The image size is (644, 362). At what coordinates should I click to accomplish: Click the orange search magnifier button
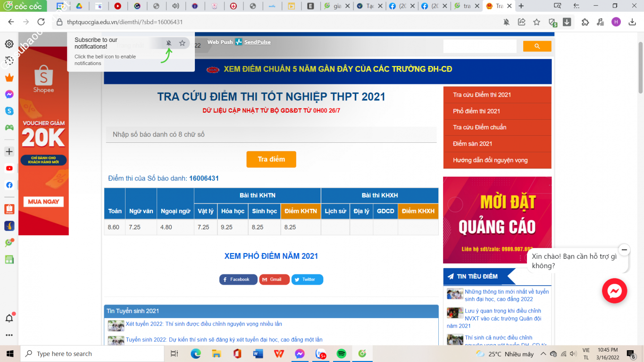pyautogui.click(x=537, y=46)
